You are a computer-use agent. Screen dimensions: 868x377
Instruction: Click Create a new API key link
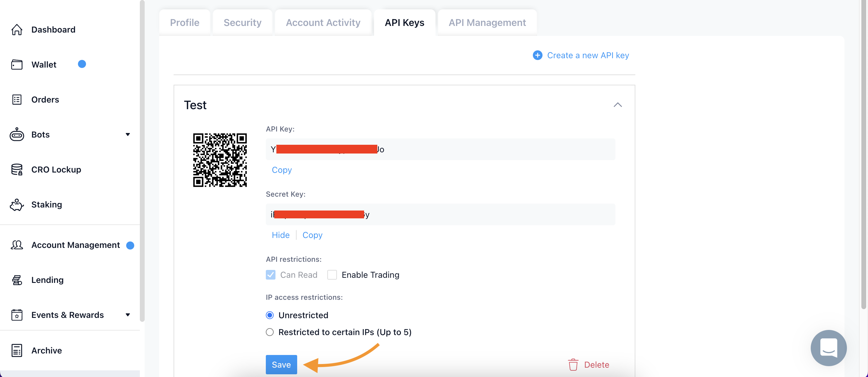[x=587, y=55]
